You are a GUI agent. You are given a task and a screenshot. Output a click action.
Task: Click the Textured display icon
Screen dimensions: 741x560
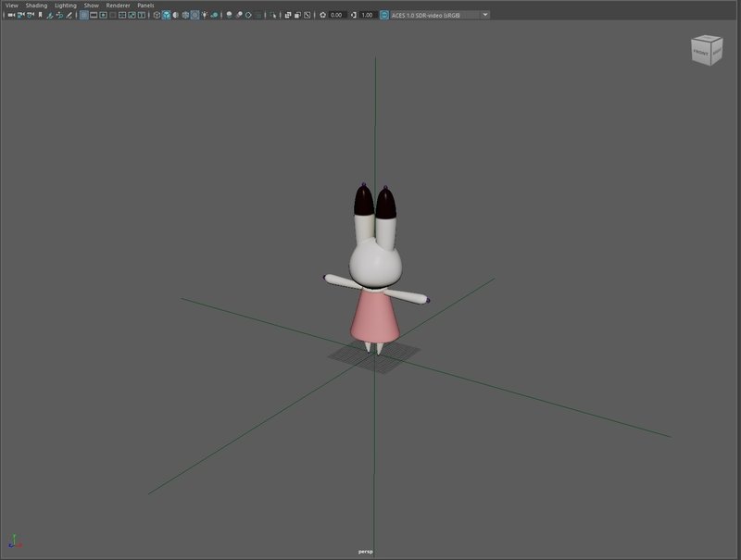(195, 15)
